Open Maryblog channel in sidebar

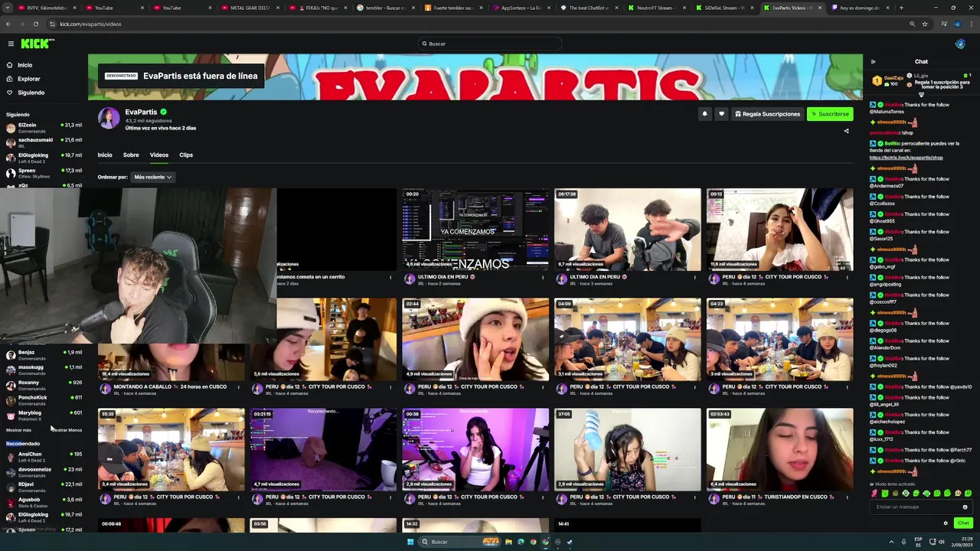44,416
